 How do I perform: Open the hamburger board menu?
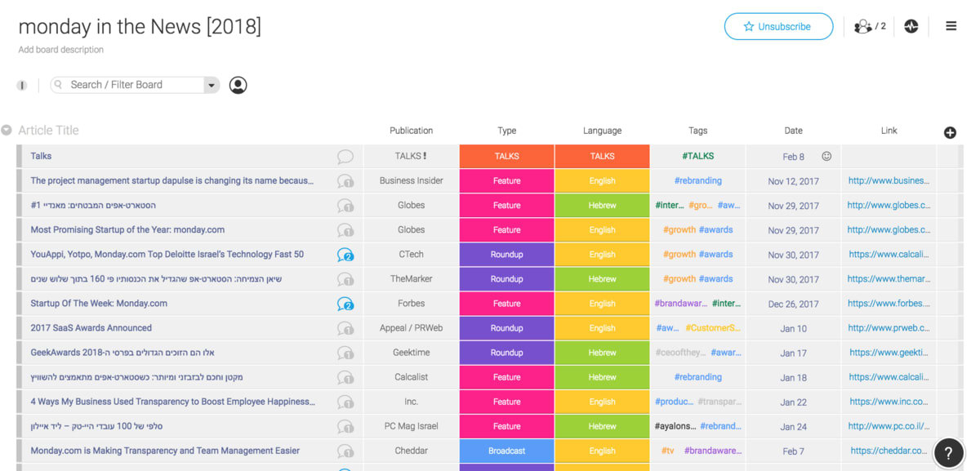pyautogui.click(x=951, y=26)
